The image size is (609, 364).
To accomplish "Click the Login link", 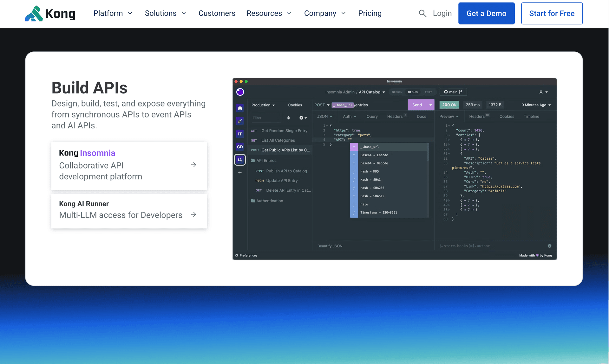I will 442,13.
